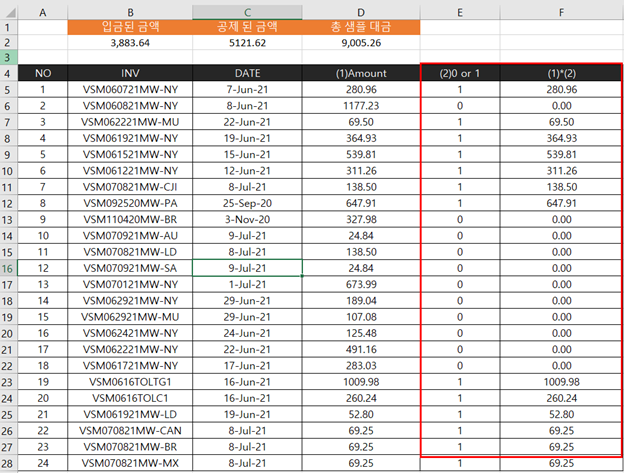This screenshot has height=473, width=624.
Task: Select invoice VSM092520MW-PA cell
Action: tap(130, 203)
